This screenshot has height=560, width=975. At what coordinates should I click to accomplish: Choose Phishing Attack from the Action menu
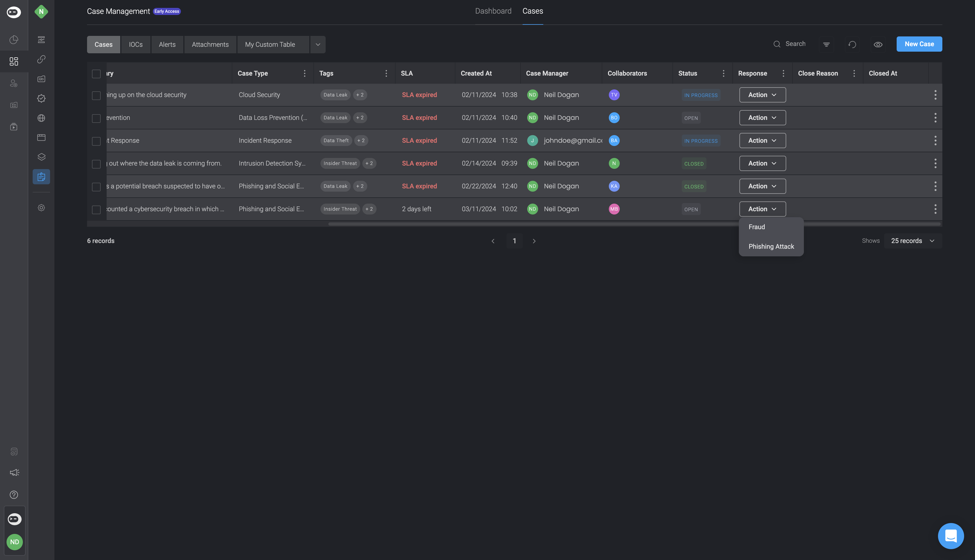[x=771, y=247]
